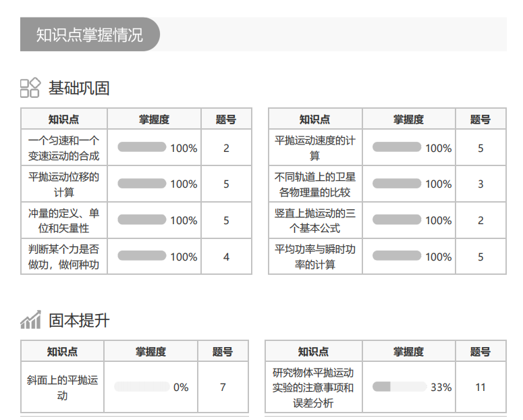Open knowledge point 判断某个力是否做功
Viewport: 523px width, 420px height.
tap(64, 257)
